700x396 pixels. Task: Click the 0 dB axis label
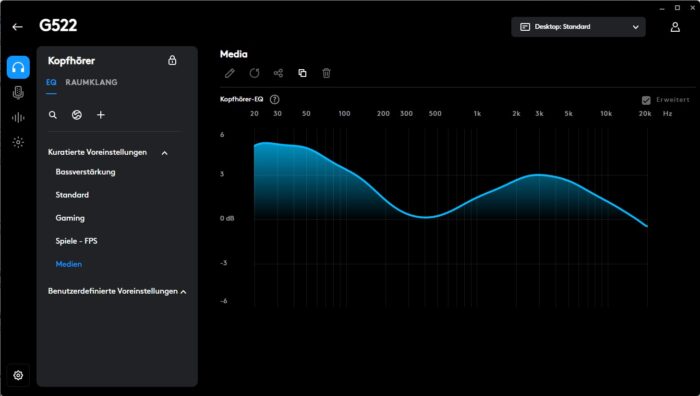(227, 218)
